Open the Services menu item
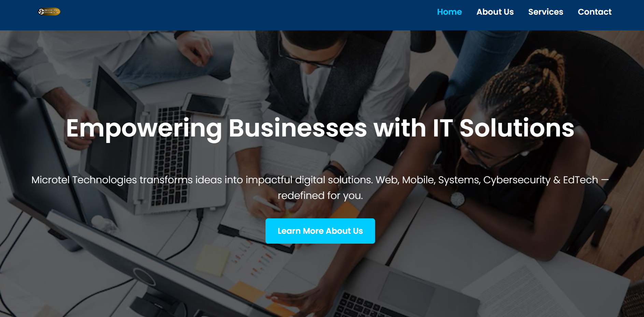The width and height of the screenshot is (644, 317). (x=545, y=12)
